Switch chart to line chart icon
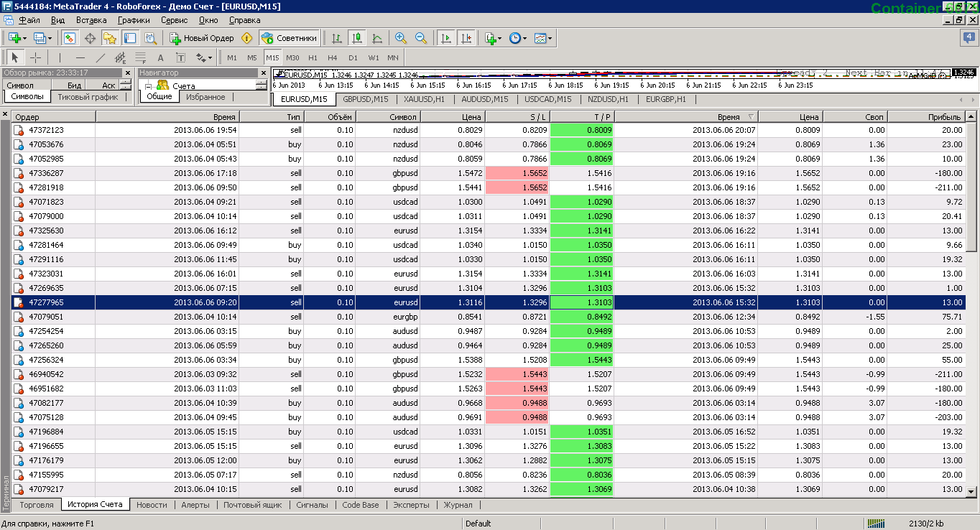Viewport: 980px width, 530px height. (377, 38)
